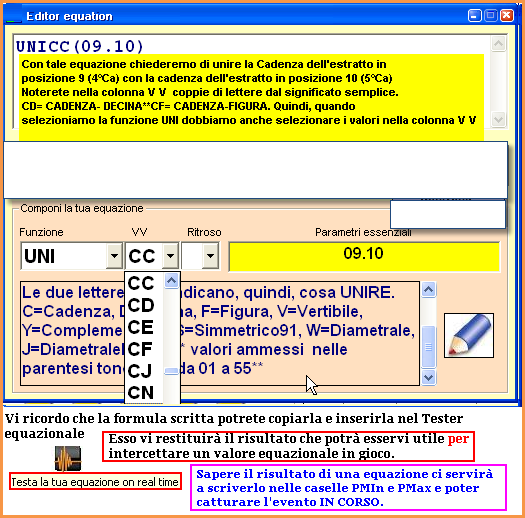The width and height of the screenshot is (525, 518).
Task: Pick CN in the VV list
Action: click(x=141, y=392)
